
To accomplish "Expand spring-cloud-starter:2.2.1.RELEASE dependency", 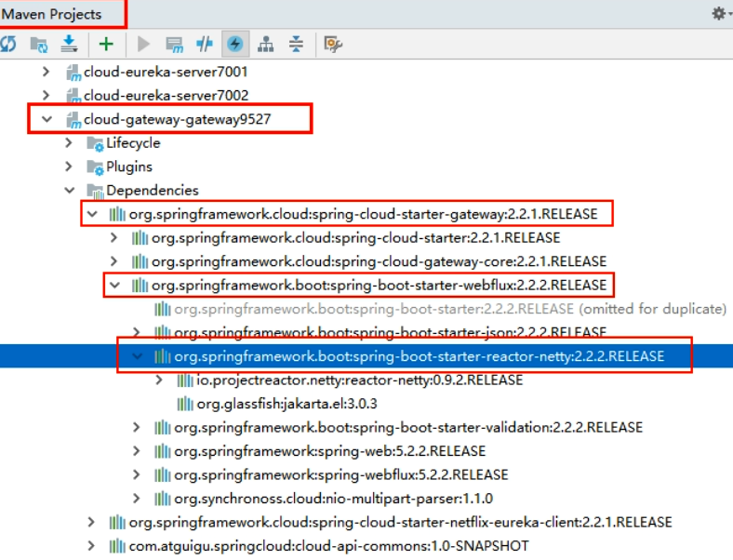I will tap(113, 237).
